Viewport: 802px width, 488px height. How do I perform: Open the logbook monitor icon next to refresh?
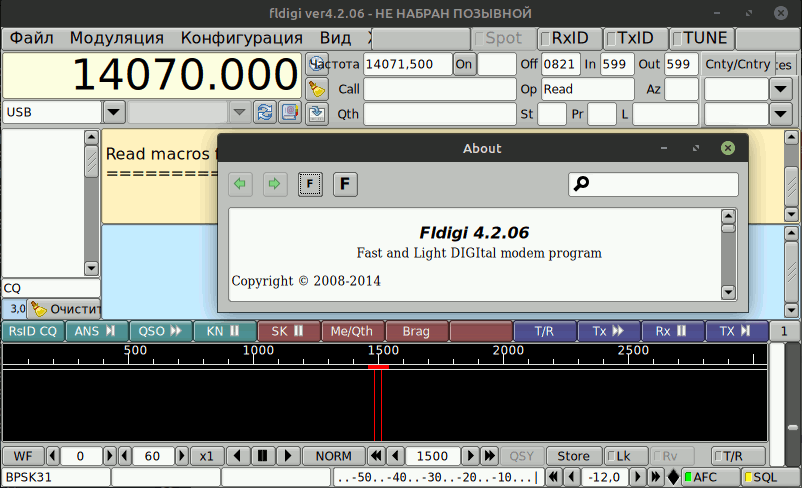point(290,112)
